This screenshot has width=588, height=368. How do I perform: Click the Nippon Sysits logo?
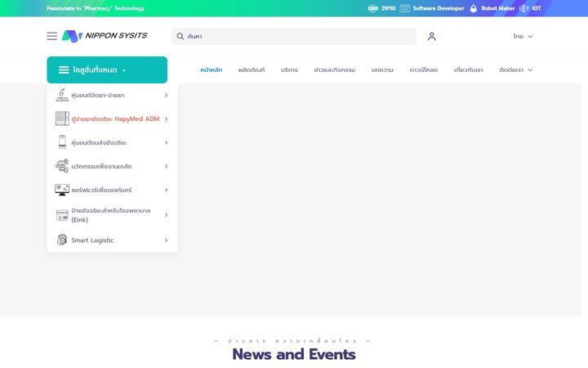105,36
